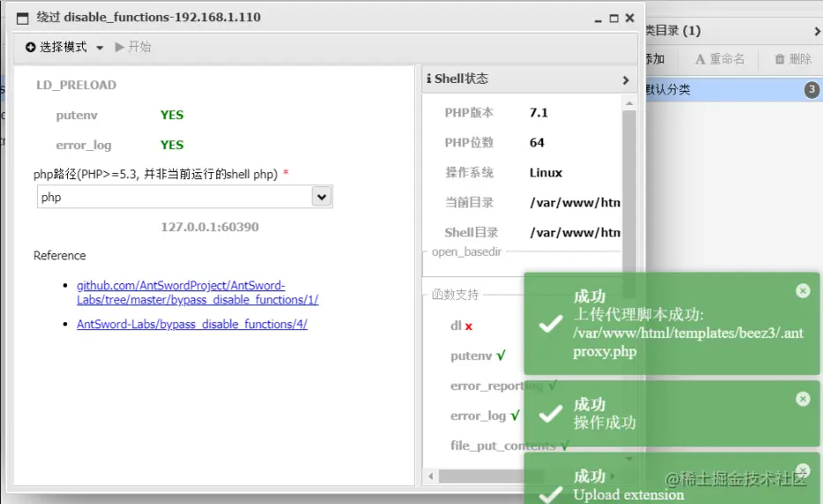Click into the php path input field
Image resolution: width=823 pixels, height=504 pixels.
point(175,197)
